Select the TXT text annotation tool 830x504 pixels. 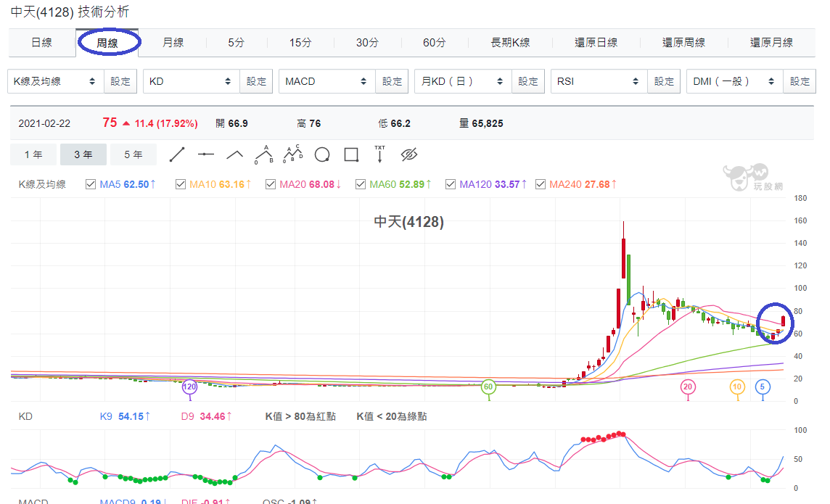click(379, 154)
